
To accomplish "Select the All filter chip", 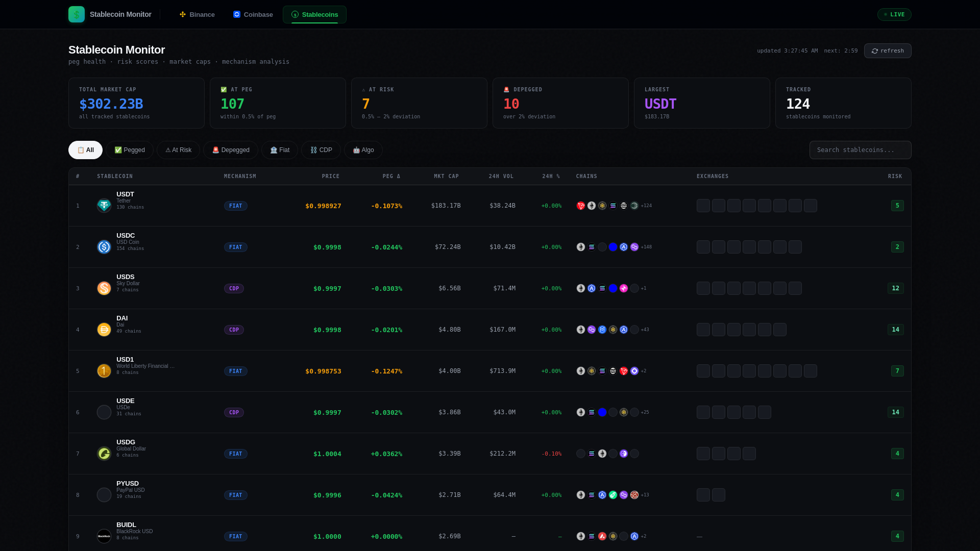I will coord(85,150).
